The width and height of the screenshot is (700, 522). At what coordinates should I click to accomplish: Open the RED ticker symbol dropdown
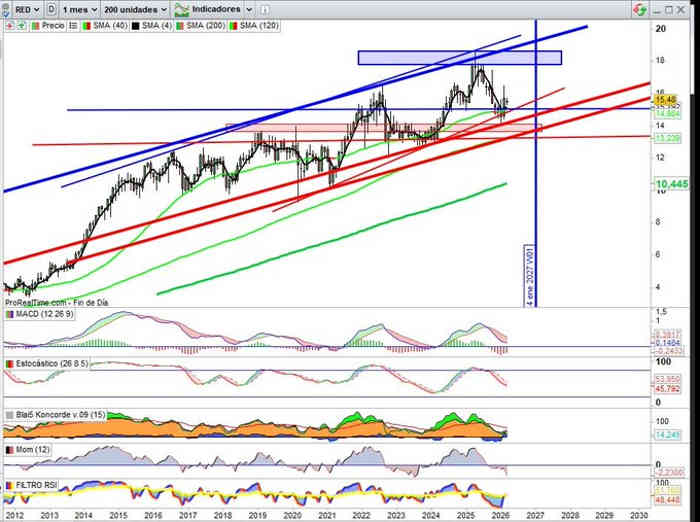[x=22, y=8]
